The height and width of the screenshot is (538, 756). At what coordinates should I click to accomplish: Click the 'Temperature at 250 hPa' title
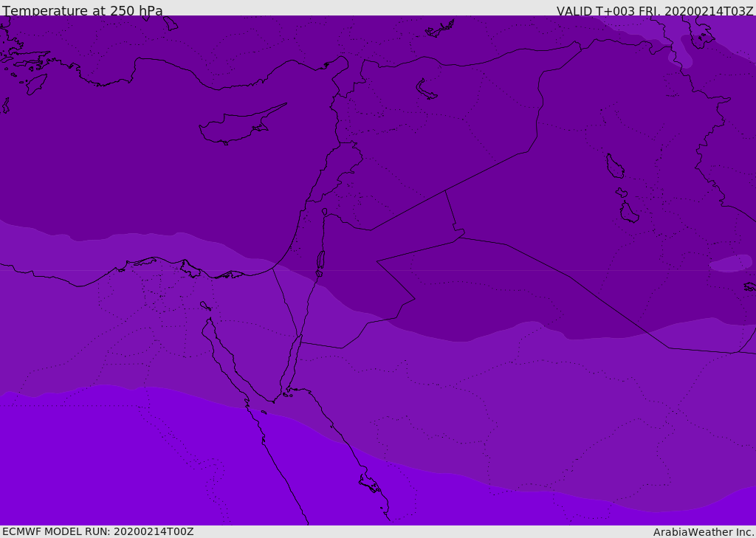pyautogui.click(x=83, y=11)
